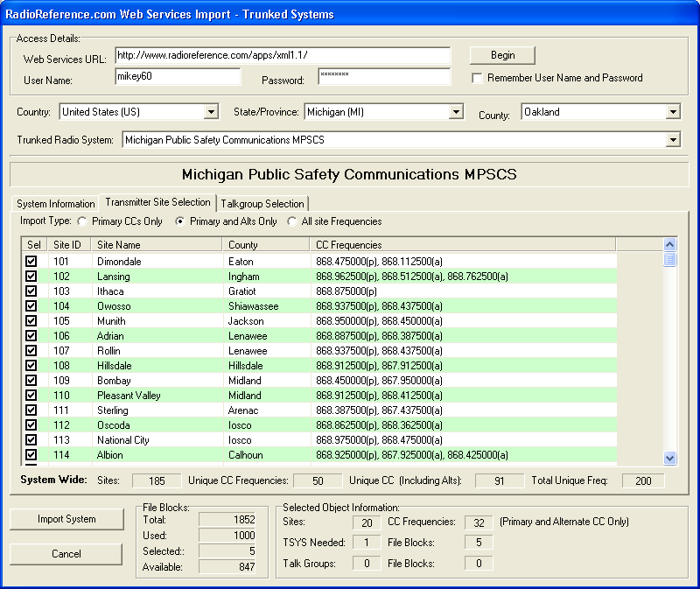This screenshot has width=700, height=589.
Task: Expand the State/Province dropdown list
Action: coord(456,112)
